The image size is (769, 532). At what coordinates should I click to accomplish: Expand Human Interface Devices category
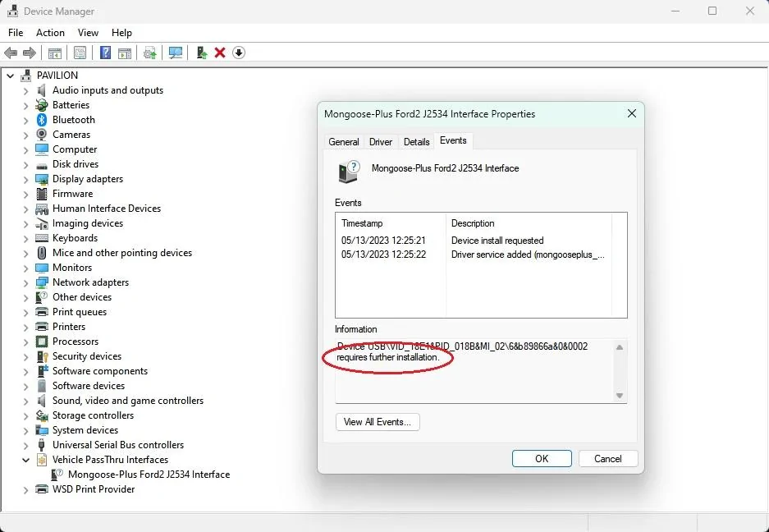[x=26, y=209]
